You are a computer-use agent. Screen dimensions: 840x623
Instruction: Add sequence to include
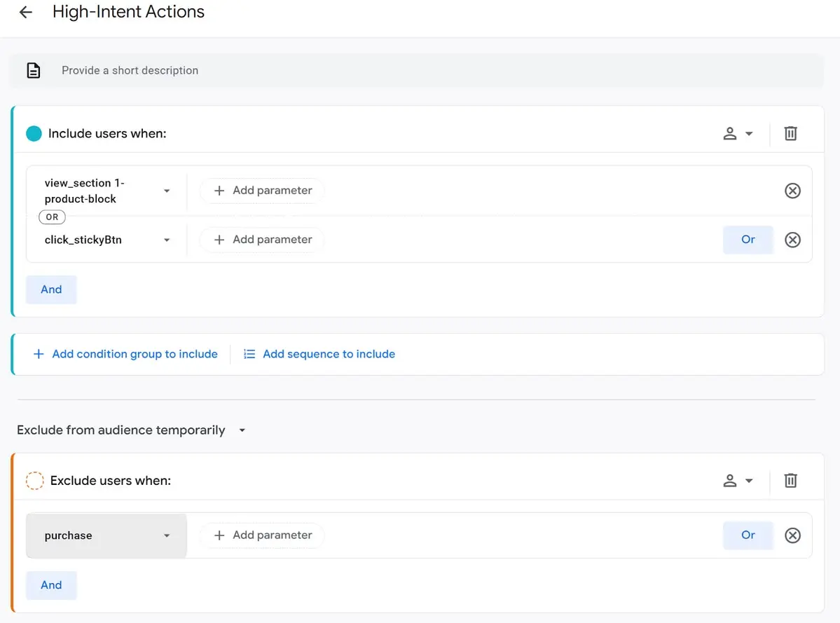pyautogui.click(x=319, y=354)
